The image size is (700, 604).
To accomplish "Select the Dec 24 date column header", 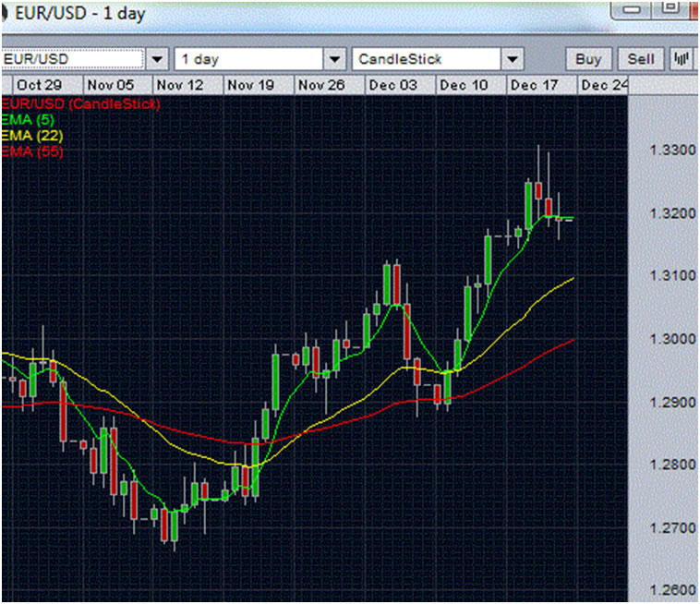I will click(x=603, y=85).
